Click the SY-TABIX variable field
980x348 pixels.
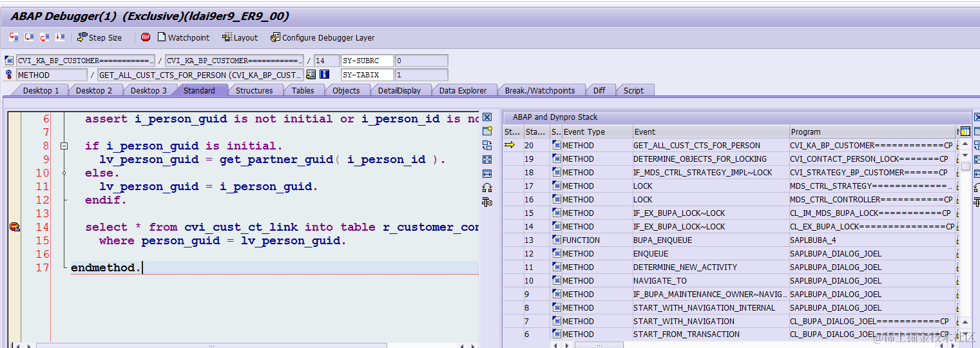point(367,75)
